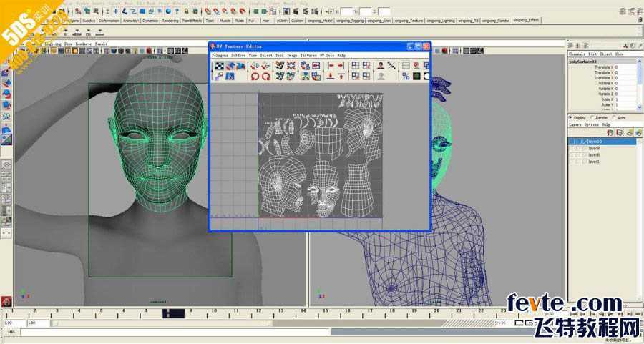The image size is (644, 344).
Task: Click the rotate UVs counterclockwise icon
Action: pyautogui.click(x=255, y=76)
